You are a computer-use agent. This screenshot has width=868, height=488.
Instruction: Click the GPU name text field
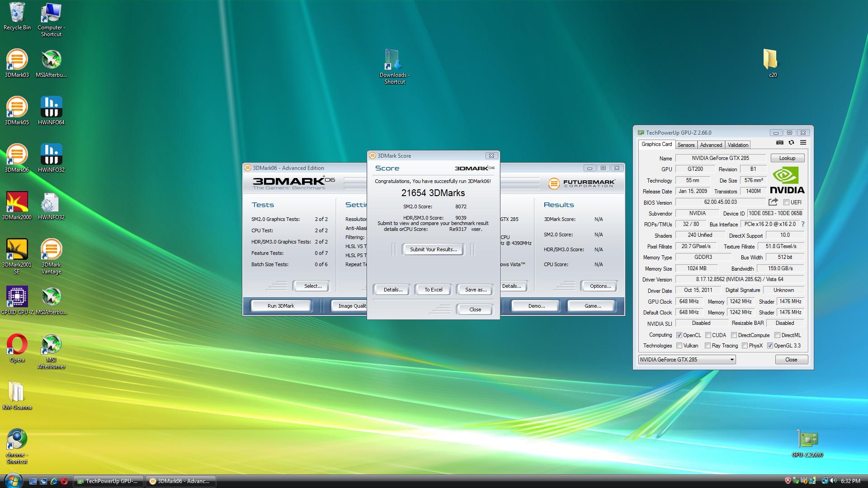pyautogui.click(x=720, y=158)
